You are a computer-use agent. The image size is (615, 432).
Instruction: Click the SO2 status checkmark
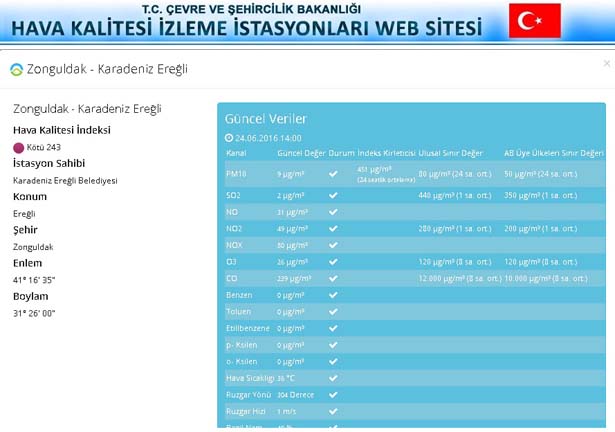[334, 195]
